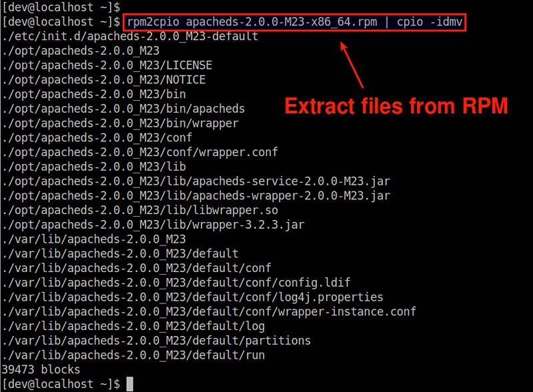This screenshot has width=533, height=392.
Task: Click the red arrow pointing to the command
Action: click(x=354, y=65)
